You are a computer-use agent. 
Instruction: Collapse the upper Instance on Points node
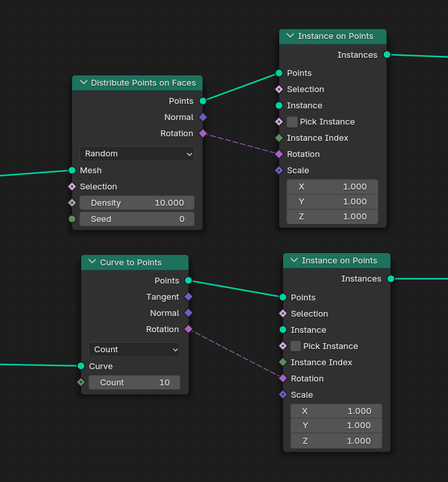coord(290,36)
